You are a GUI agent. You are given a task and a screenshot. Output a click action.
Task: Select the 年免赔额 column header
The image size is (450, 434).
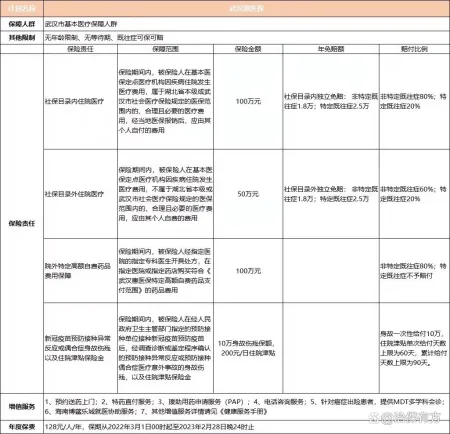pyautogui.click(x=331, y=49)
